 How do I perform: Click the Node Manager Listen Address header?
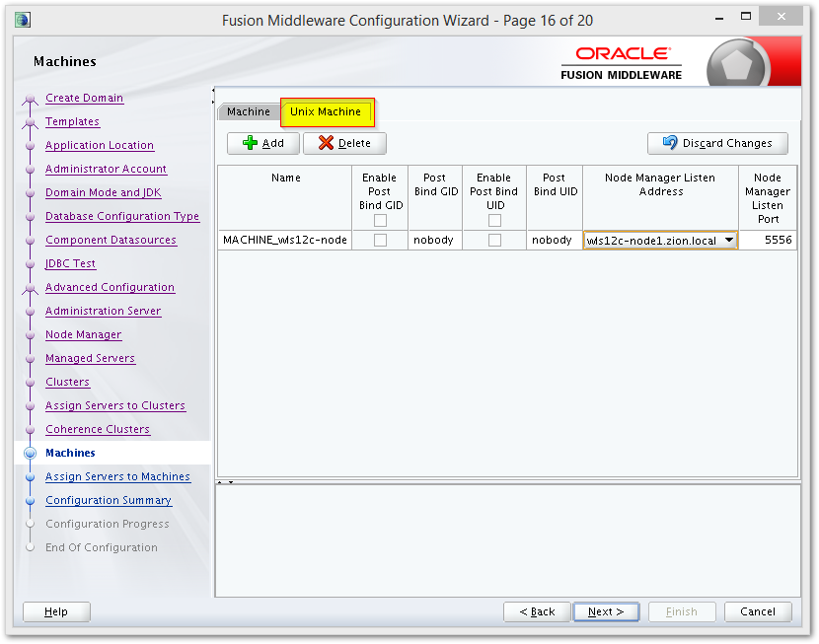click(x=660, y=198)
